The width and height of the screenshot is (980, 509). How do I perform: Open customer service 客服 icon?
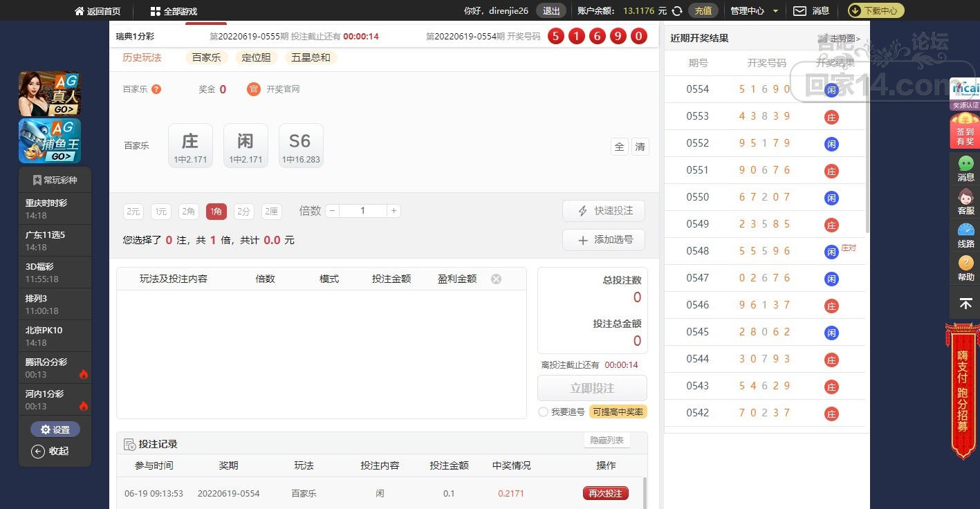[x=965, y=201]
